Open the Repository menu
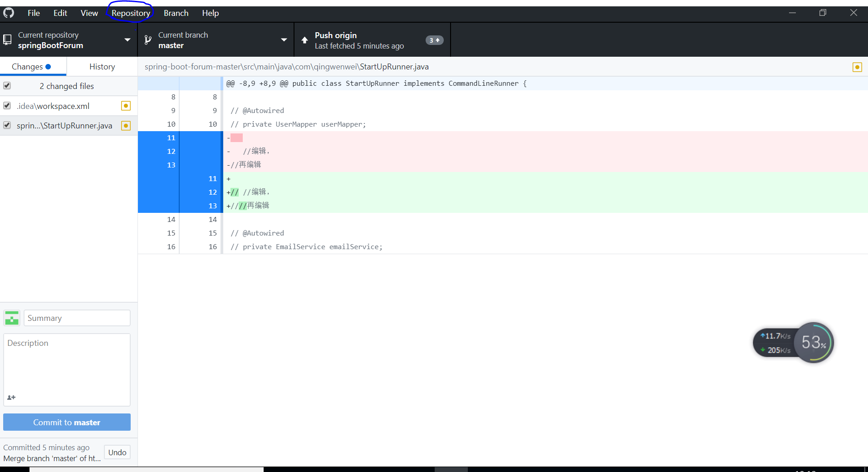The height and width of the screenshot is (472, 868). [x=131, y=13]
